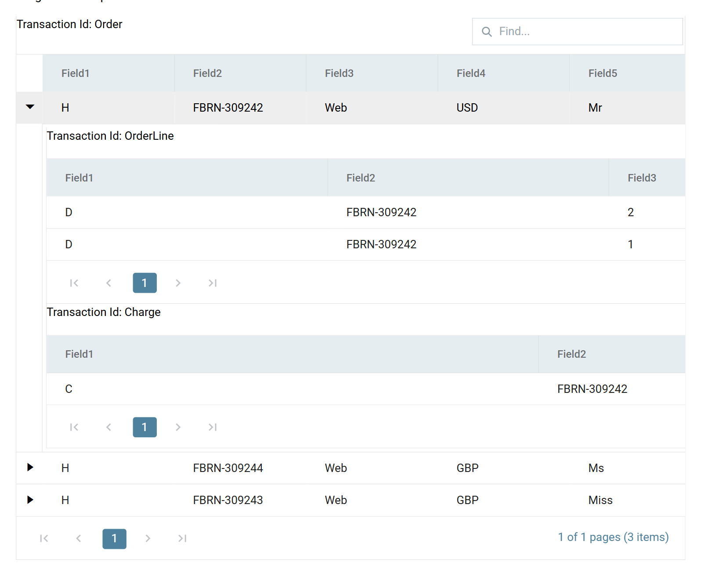This screenshot has height=588, width=701.
Task: Sort Charge grid by Field2 header
Action: [x=612, y=354]
